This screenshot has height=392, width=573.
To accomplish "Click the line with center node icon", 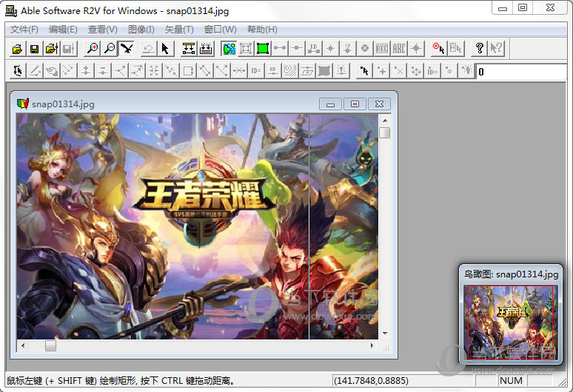I will coord(297,49).
